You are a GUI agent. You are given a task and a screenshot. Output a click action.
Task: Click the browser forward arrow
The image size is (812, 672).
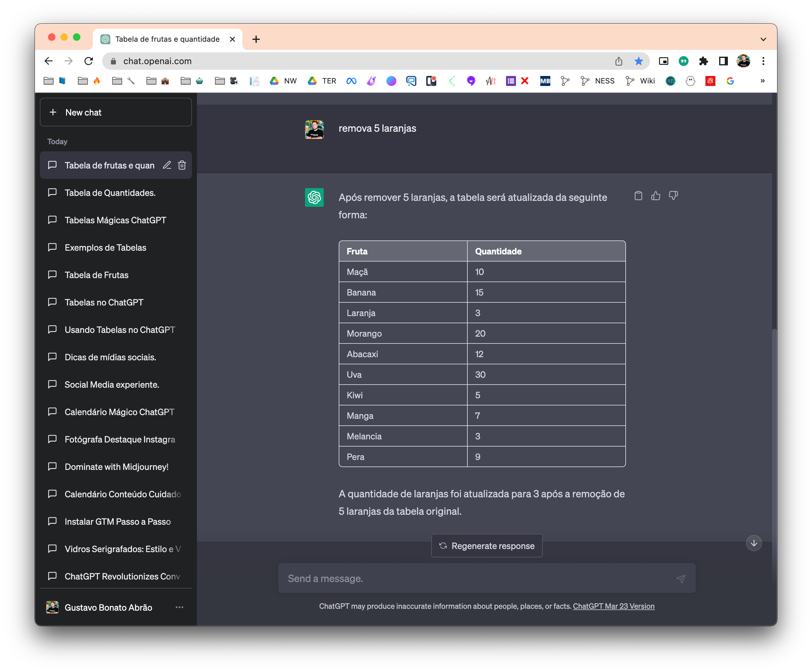coord(69,61)
